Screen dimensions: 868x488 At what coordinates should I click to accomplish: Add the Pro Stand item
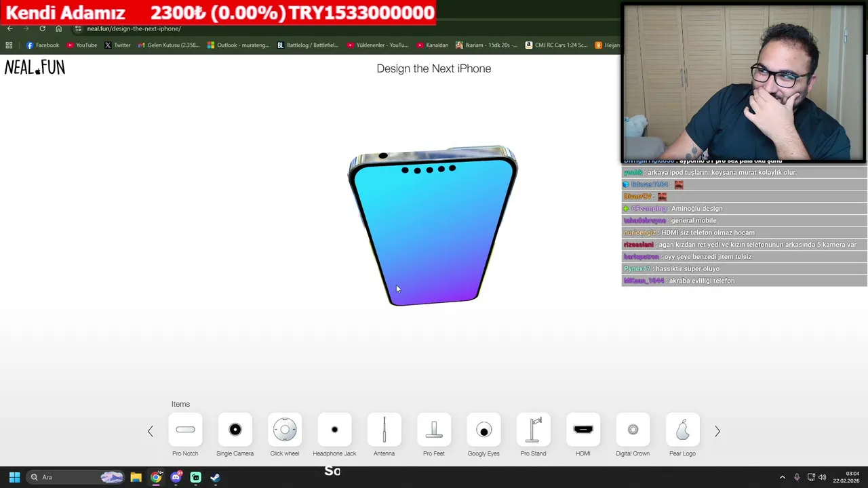533,430
